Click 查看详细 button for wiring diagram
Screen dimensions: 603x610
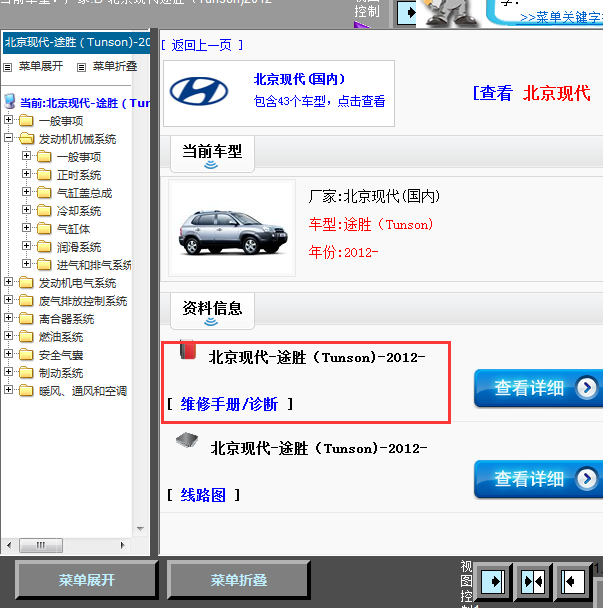pos(538,479)
